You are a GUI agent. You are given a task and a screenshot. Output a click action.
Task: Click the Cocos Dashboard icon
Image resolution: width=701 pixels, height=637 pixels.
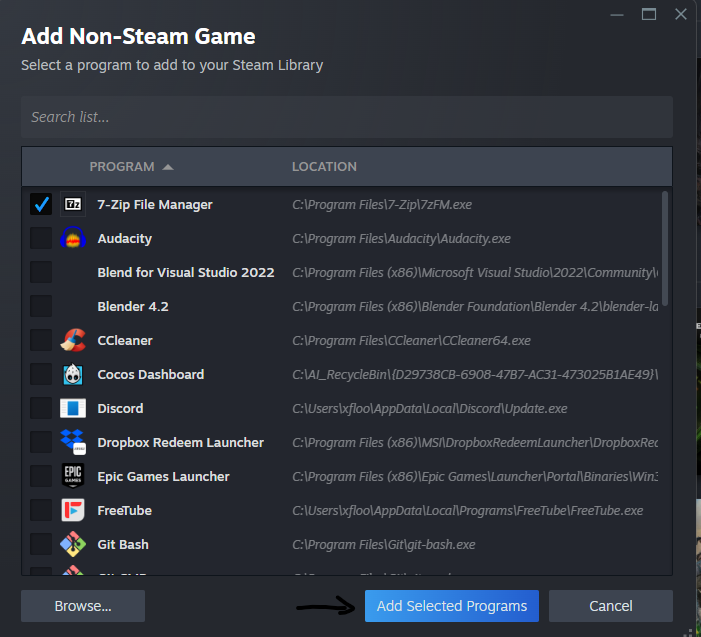73,374
